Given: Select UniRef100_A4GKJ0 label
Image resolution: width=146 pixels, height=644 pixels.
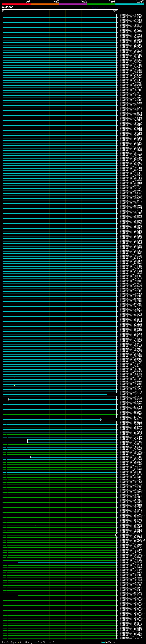Looking at the screenshot, I should click(x=131, y=419).
